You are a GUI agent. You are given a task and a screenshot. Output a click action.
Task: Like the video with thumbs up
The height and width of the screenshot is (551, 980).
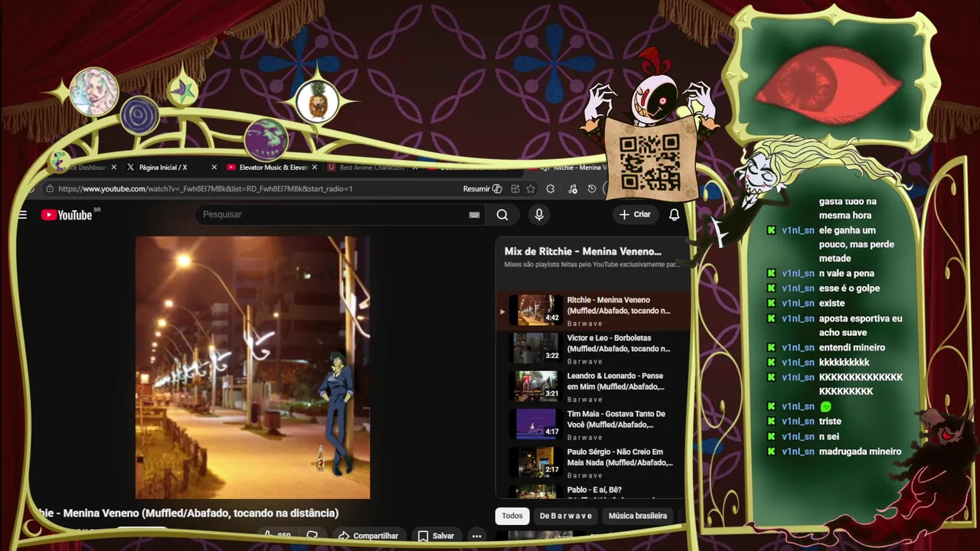276,536
